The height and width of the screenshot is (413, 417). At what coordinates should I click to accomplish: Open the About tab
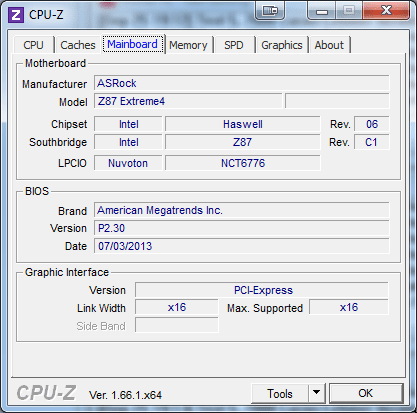(329, 45)
